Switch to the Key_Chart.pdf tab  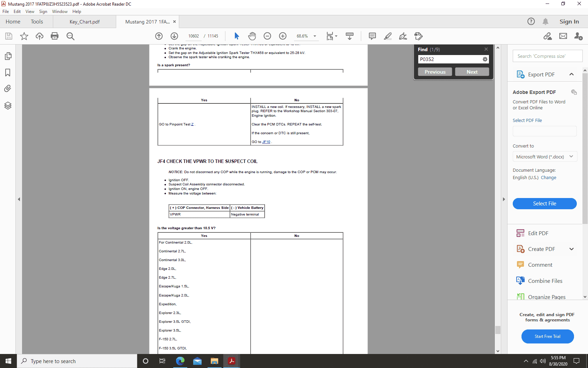(84, 22)
